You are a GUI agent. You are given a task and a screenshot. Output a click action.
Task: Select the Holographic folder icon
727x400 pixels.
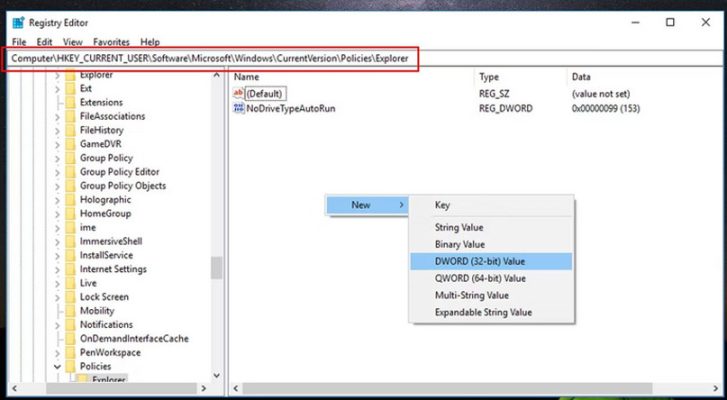(x=70, y=200)
